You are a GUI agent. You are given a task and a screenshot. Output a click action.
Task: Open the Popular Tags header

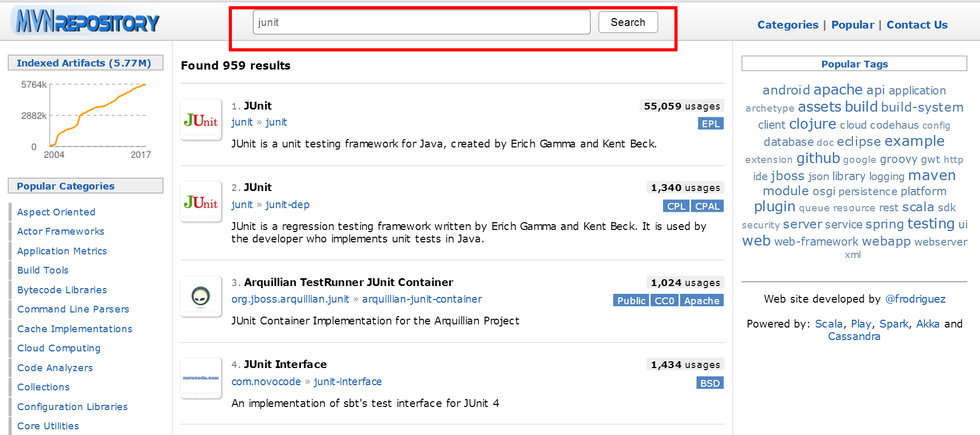(x=854, y=64)
